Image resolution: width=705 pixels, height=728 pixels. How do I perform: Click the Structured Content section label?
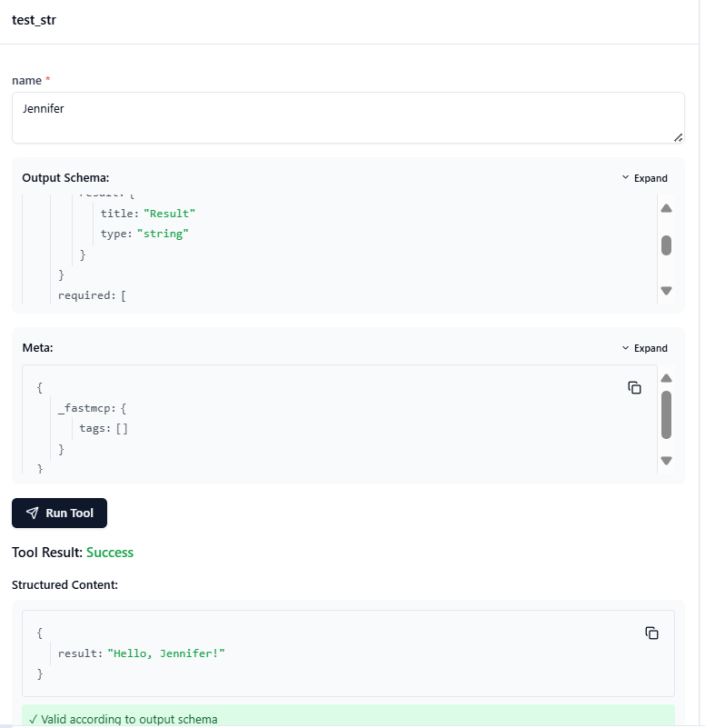tap(63, 584)
